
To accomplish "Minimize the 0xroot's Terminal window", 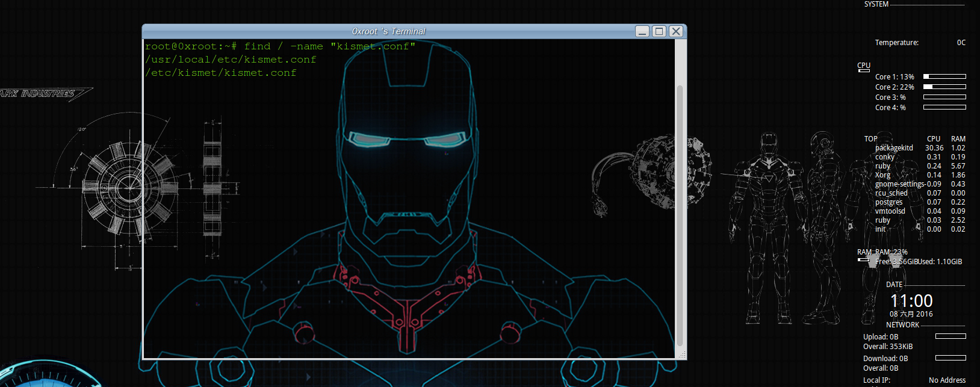I will coord(642,31).
